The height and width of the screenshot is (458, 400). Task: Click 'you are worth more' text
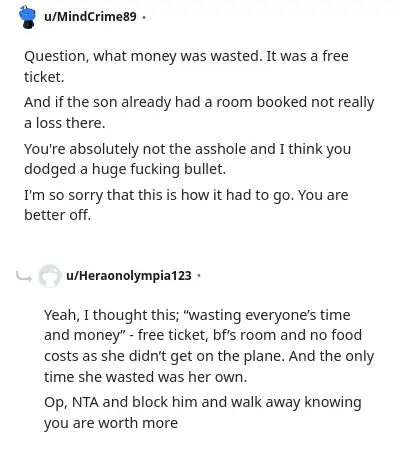[111, 423]
